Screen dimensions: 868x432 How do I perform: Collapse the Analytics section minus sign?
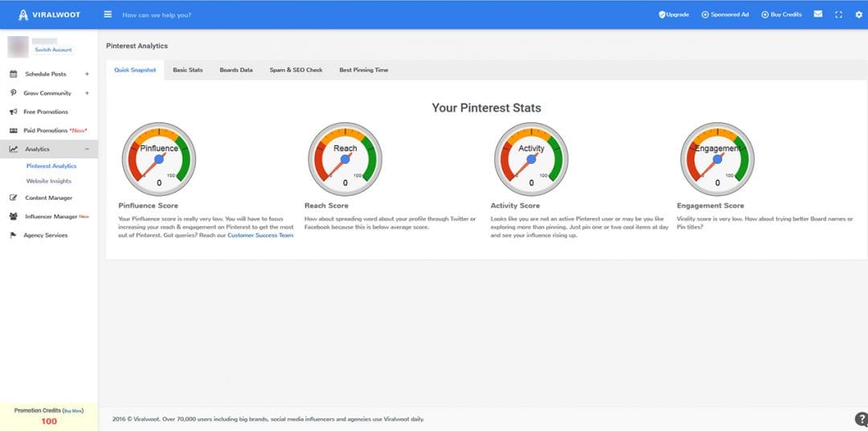87,149
